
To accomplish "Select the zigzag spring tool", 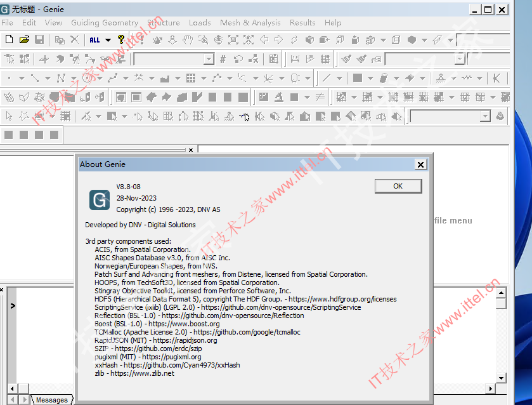I will [x=467, y=78].
